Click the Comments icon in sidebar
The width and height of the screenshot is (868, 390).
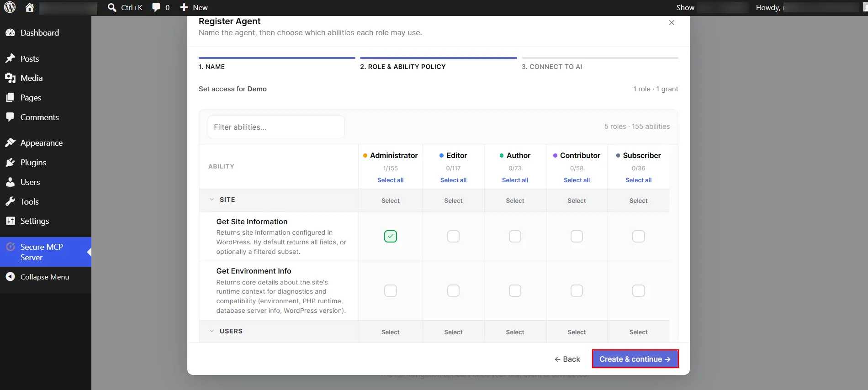click(10, 117)
